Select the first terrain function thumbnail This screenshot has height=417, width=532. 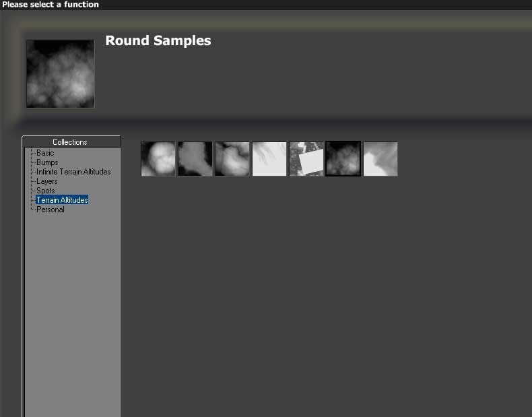point(158,159)
